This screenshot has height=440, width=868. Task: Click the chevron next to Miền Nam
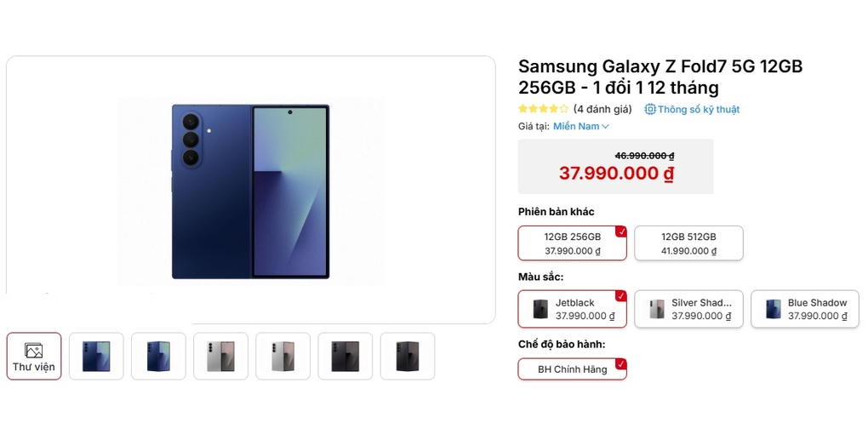pyautogui.click(x=606, y=127)
